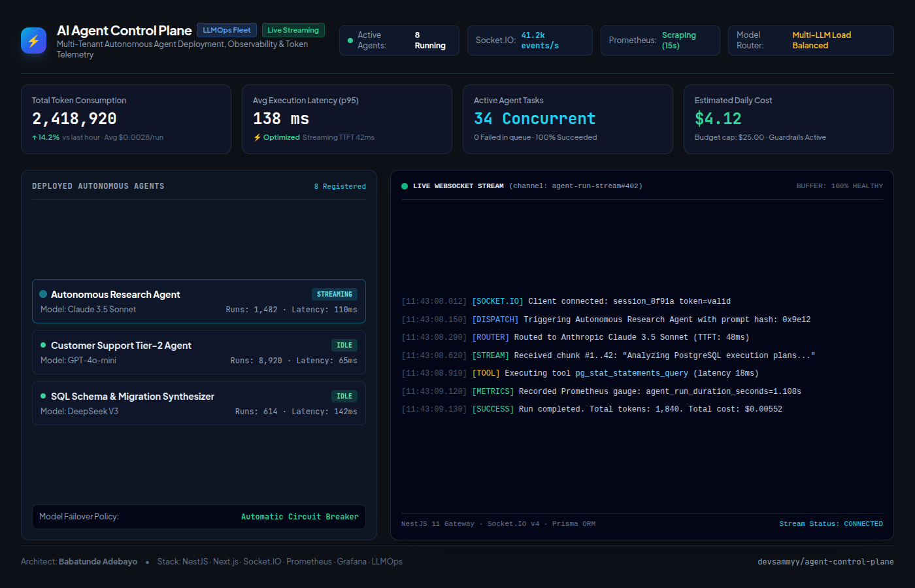Open the devsammyy/agent-control-plane repository link
The image size is (915, 588).
click(825, 562)
